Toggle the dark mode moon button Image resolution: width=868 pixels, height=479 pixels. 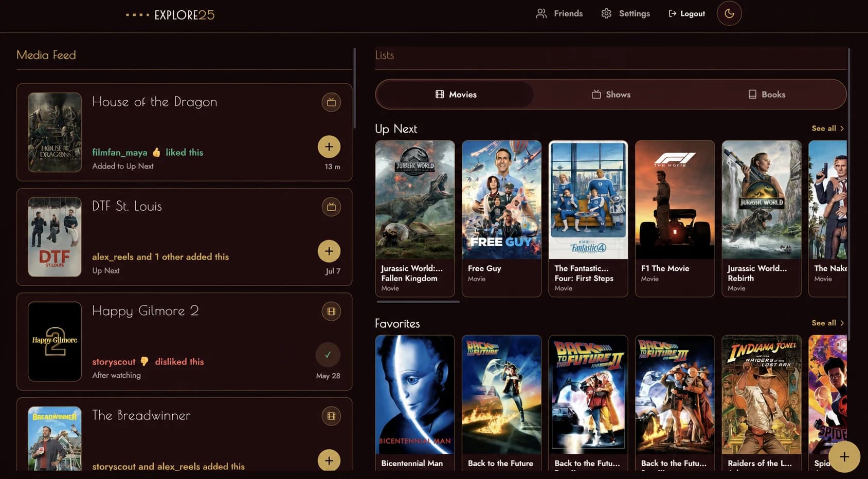[x=729, y=13]
